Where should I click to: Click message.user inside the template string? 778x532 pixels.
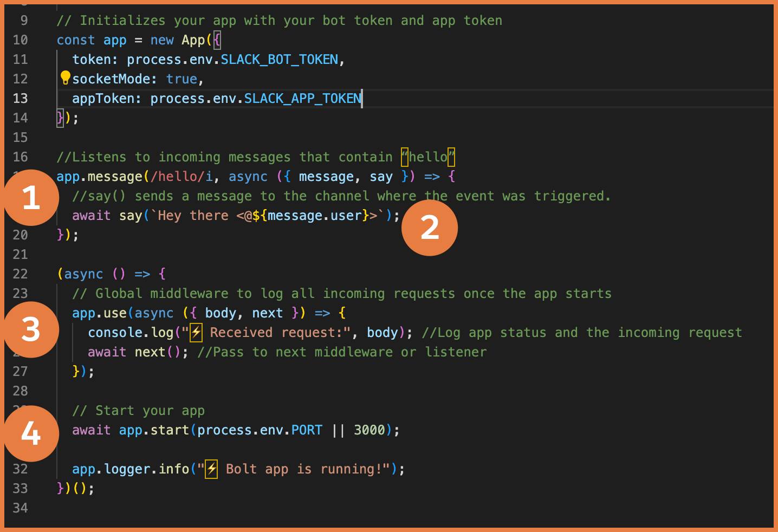[314, 216]
